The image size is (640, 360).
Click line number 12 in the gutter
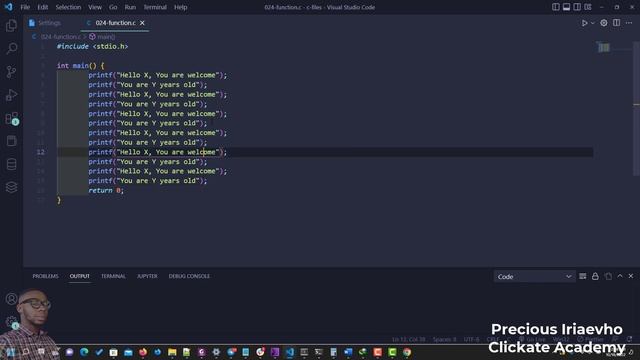[40, 152]
